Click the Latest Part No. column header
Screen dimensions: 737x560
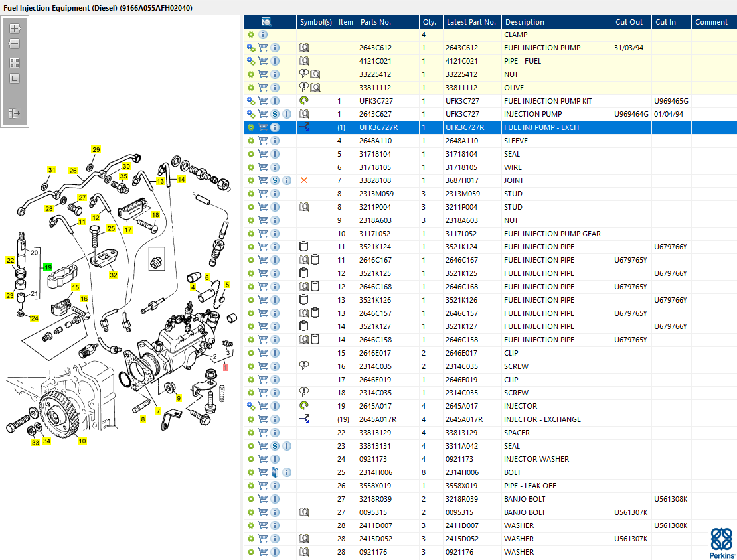click(x=472, y=22)
